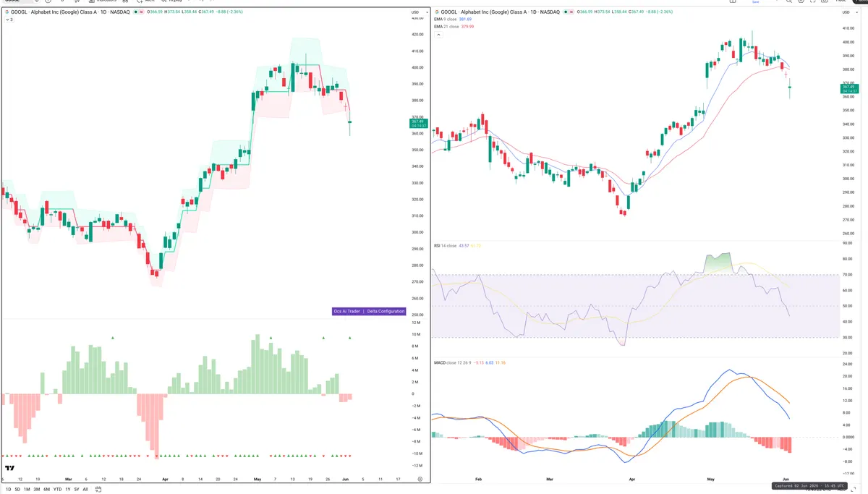The height and width of the screenshot is (494, 868).
Task: Open Delta Configuration
Action: [385, 311]
